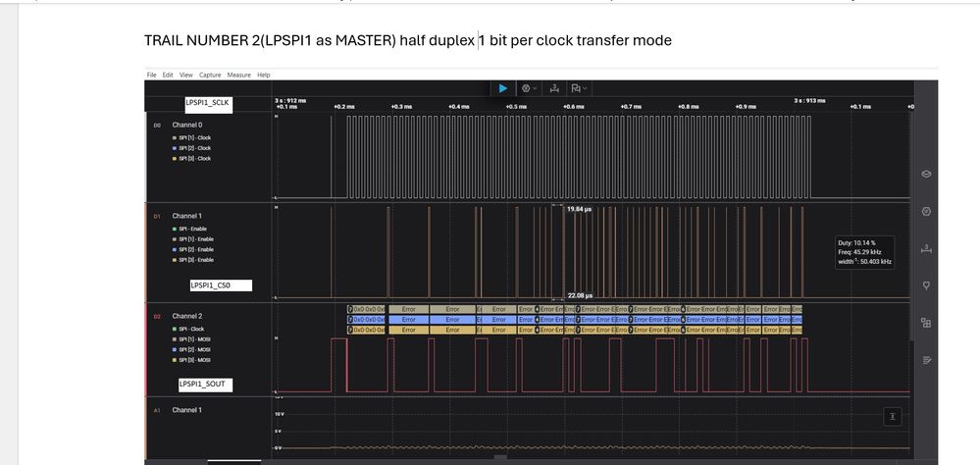Click the SPI [3] - MOSI label

click(x=194, y=360)
